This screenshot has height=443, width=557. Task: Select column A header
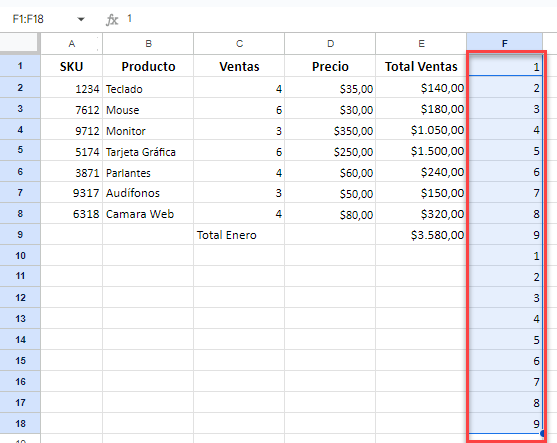72,44
